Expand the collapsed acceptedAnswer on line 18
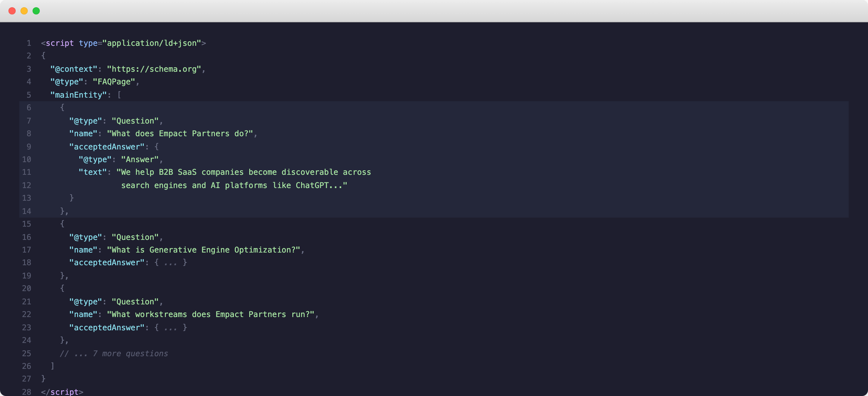Viewport: 868px width, 396px height. 171,262
